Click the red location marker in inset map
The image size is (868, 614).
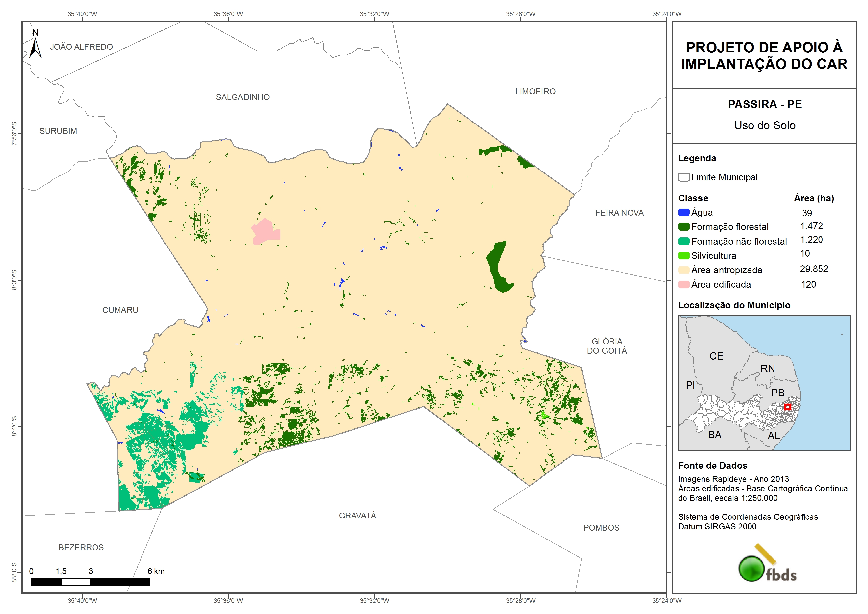coord(787,407)
